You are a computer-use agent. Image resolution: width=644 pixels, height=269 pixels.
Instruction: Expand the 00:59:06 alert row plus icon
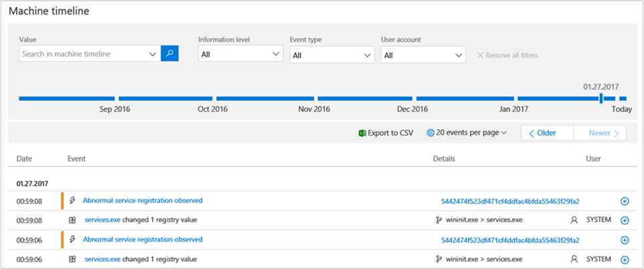(x=625, y=240)
